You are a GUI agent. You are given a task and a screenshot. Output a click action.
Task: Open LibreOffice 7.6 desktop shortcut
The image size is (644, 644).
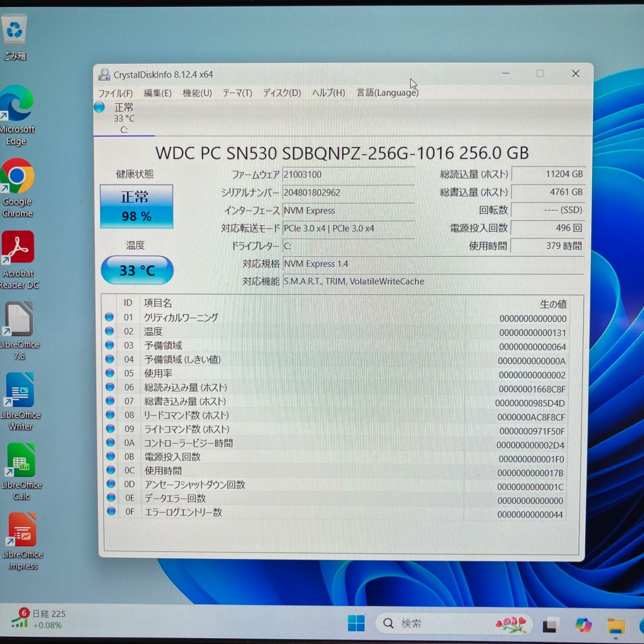pos(19,331)
